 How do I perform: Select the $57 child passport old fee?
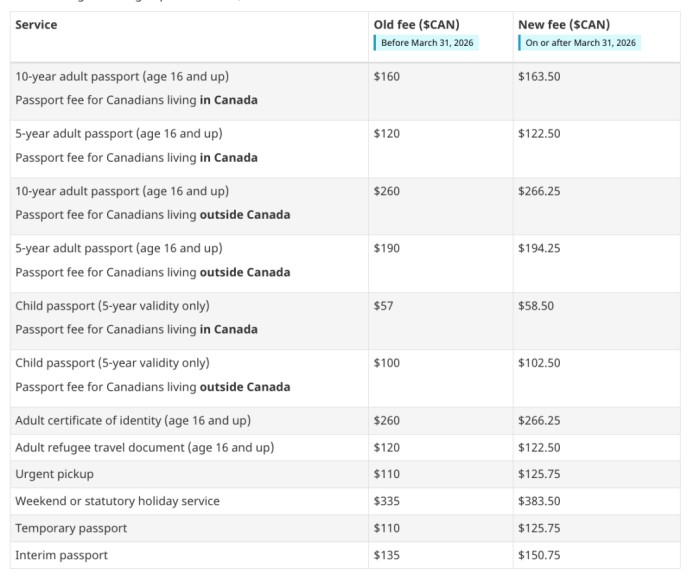point(383,306)
